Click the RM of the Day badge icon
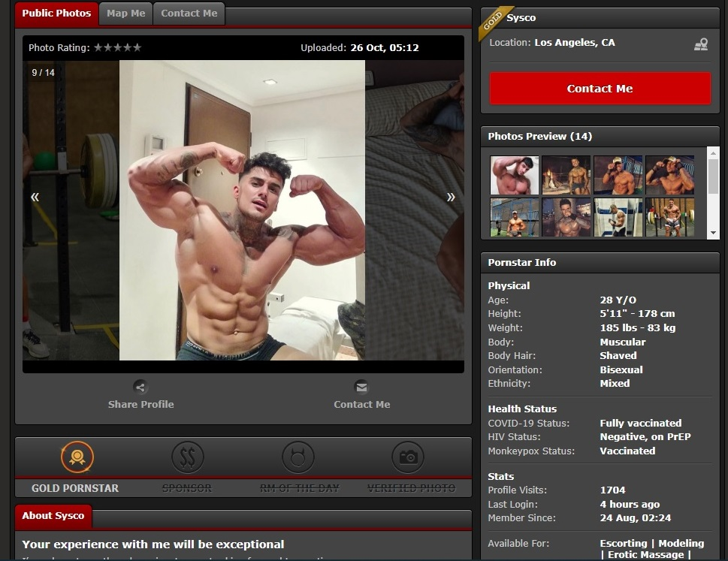 [x=298, y=457]
